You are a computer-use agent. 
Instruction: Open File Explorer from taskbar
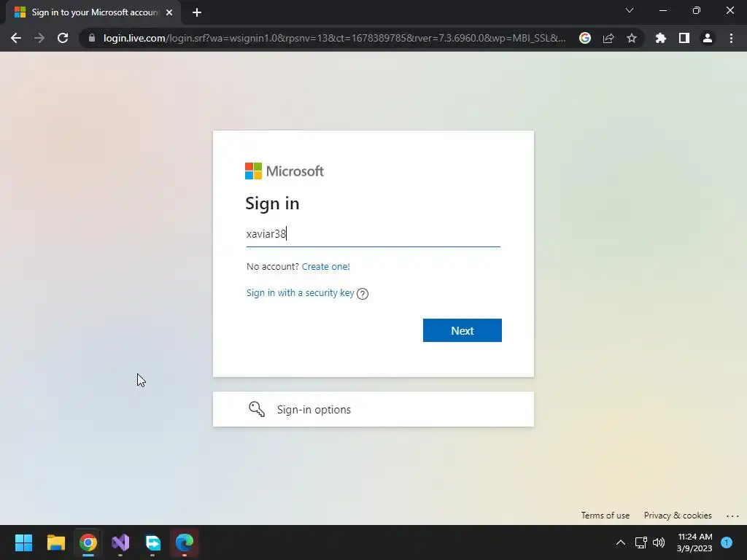click(x=55, y=542)
